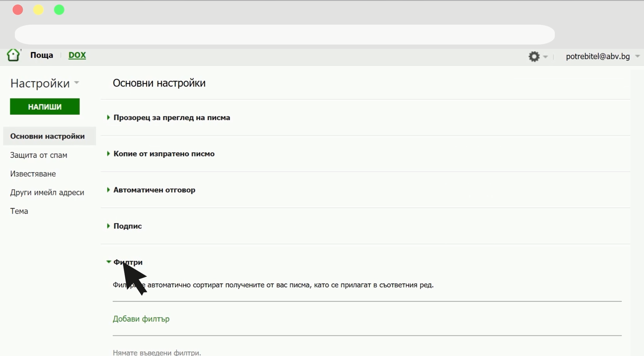
Task: Expand the Подпис section
Action: pos(125,226)
